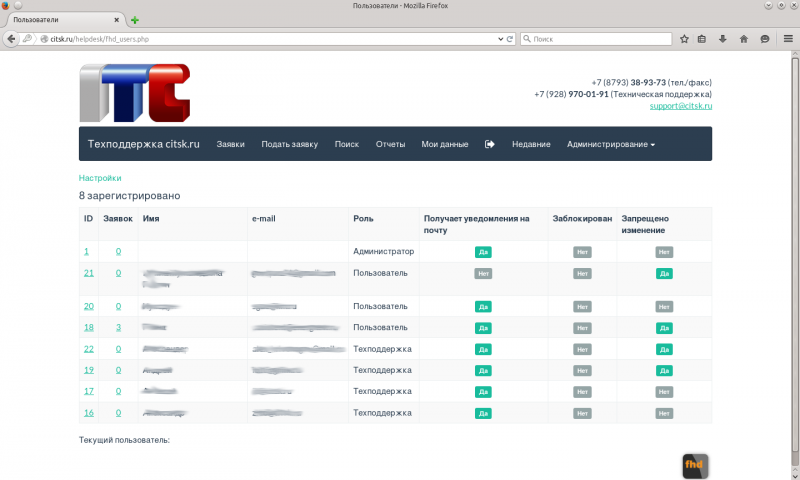Close the Пользователи tab
This screenshot has height=480, width=800.
[x=116, y=20]
